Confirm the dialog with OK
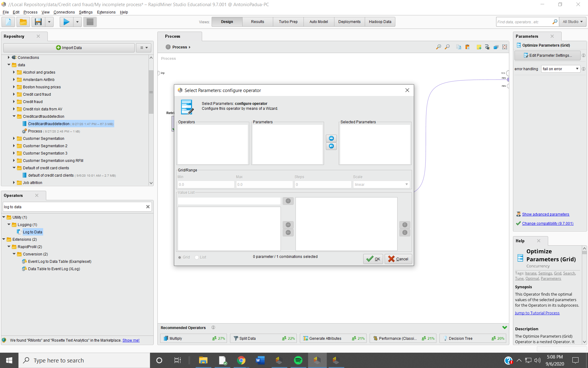Image resolution: width=588 pixels, height=368 pixels. click(373, 259)
